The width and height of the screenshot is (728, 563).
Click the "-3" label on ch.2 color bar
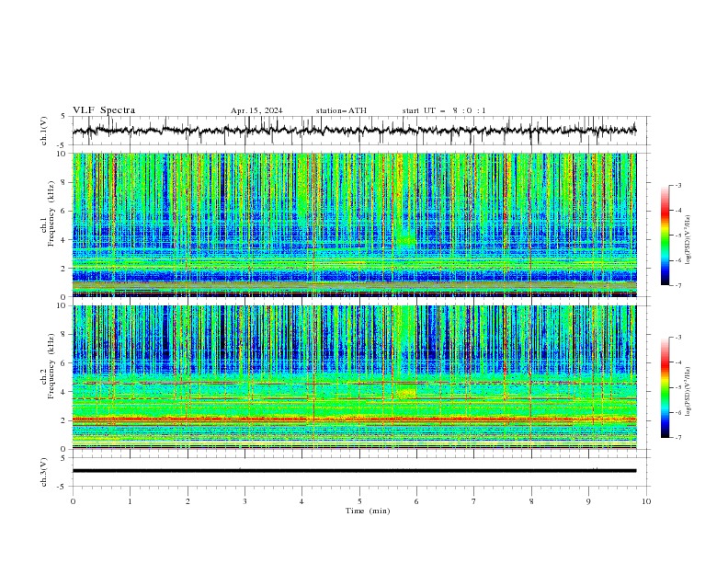678,338
